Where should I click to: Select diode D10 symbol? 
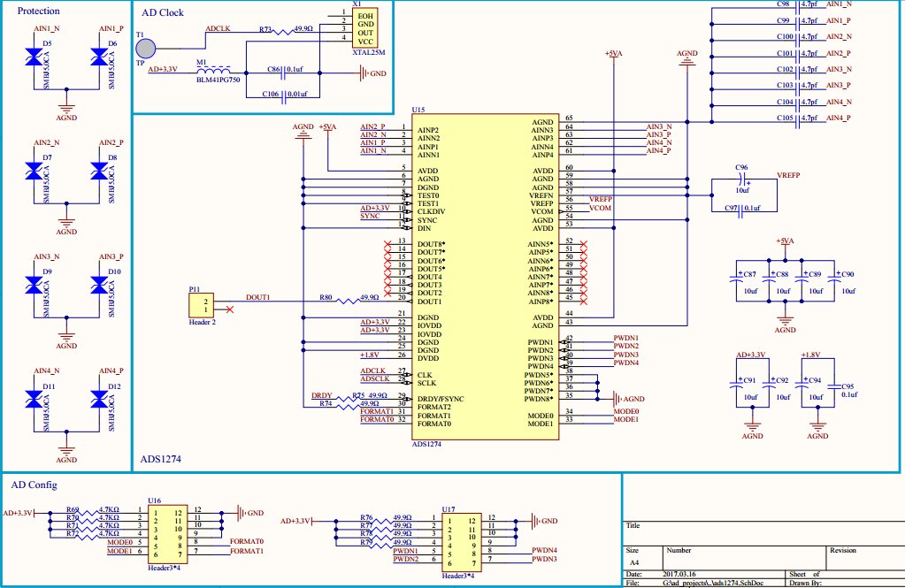[99, 286]
